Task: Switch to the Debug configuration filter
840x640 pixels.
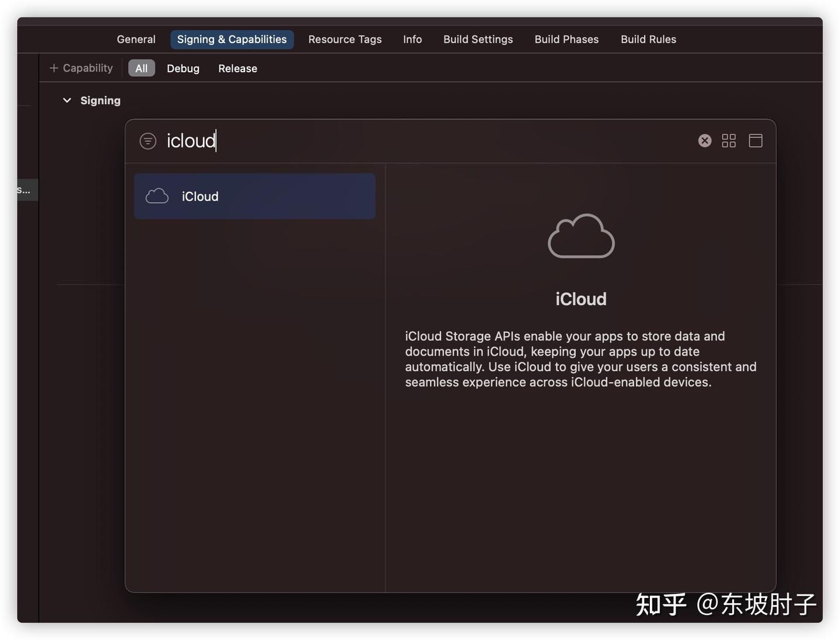Action: click(183, 68)
